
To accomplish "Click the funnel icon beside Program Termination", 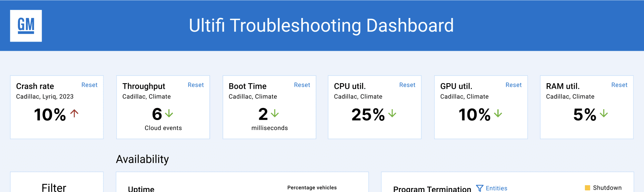I will pyautogui.click(x=480, y=188).
